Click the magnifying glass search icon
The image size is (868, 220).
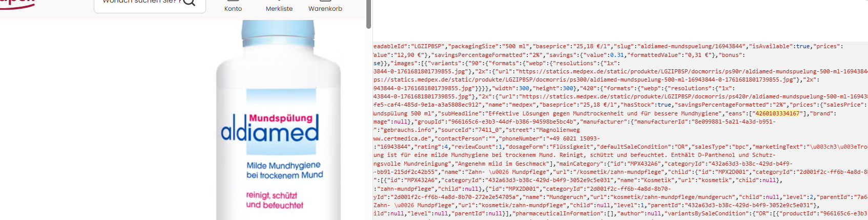[189, 2]
